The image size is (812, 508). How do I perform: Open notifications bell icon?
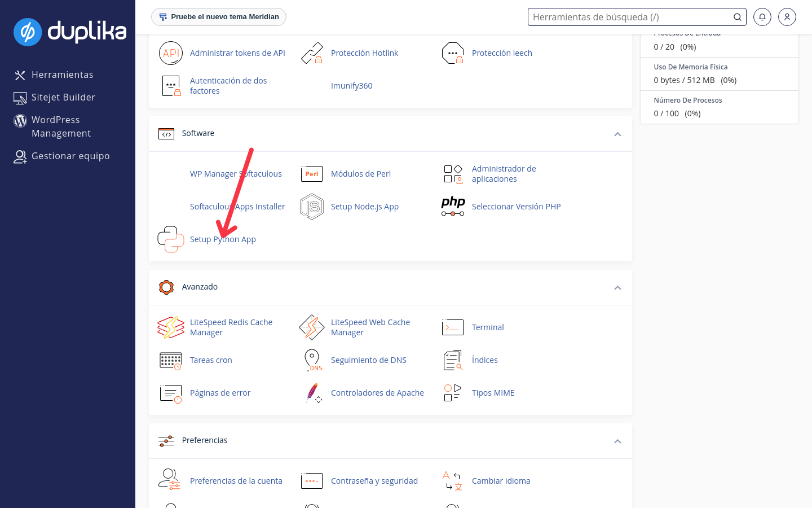coord(762,17)
